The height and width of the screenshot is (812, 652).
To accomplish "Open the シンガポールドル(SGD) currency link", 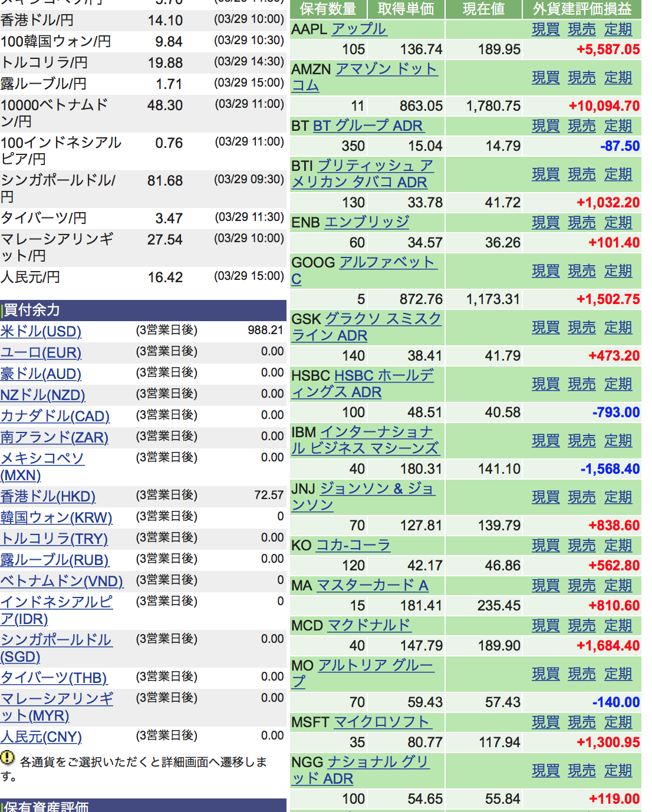I will tap(56, 648).
